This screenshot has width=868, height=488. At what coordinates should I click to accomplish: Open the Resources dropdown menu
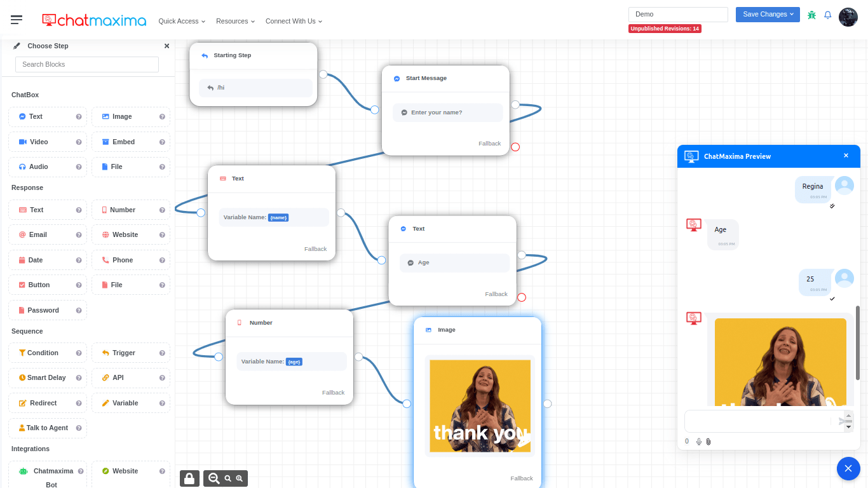tap(235, 21)
